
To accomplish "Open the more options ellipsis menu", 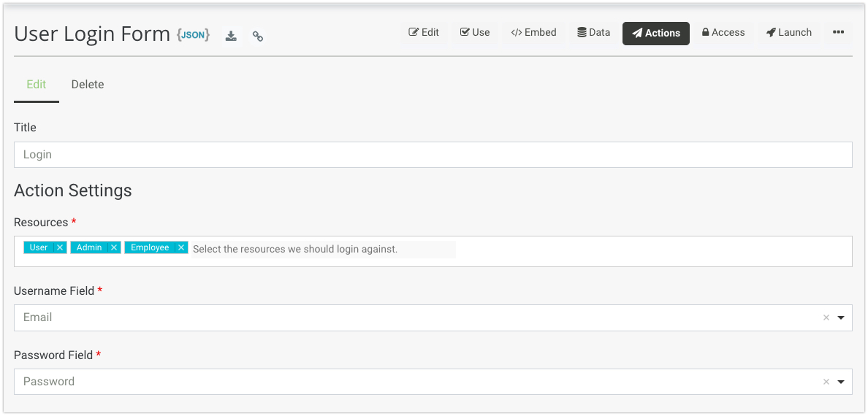I will coord(838,33).
